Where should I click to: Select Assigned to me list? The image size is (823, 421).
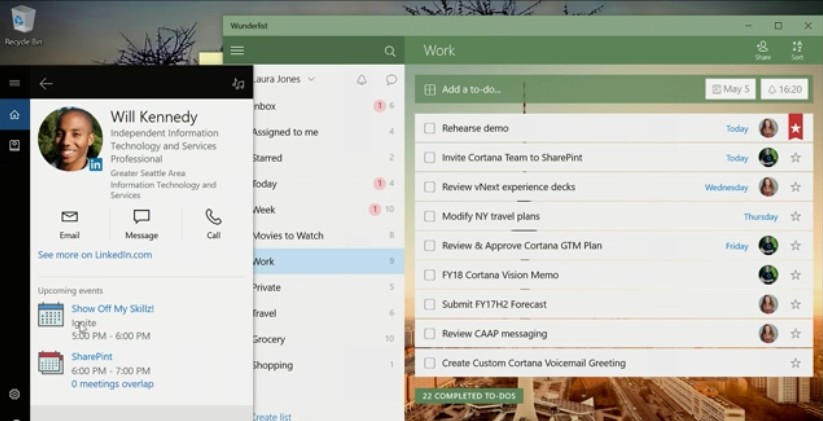[x=329, y=132]
